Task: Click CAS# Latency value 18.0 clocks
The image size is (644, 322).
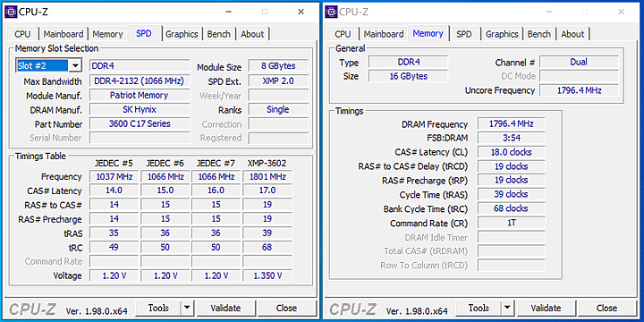Action: [512, 152]
